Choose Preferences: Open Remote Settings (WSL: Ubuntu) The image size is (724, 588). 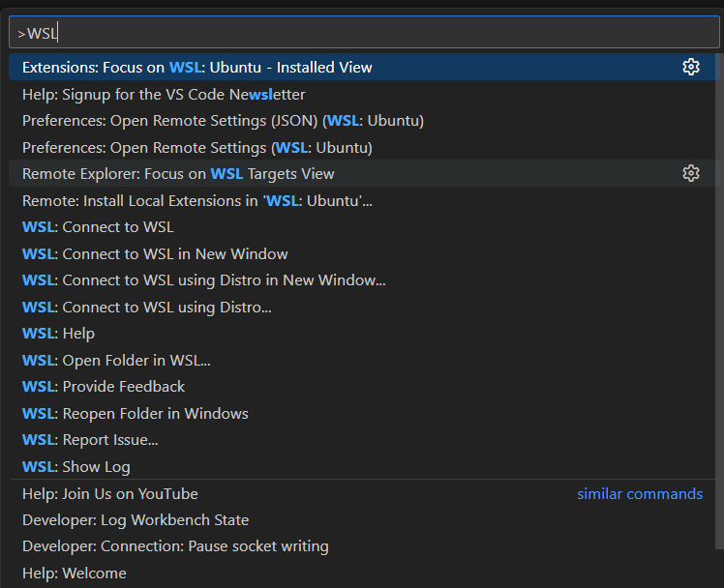[364, 148]
